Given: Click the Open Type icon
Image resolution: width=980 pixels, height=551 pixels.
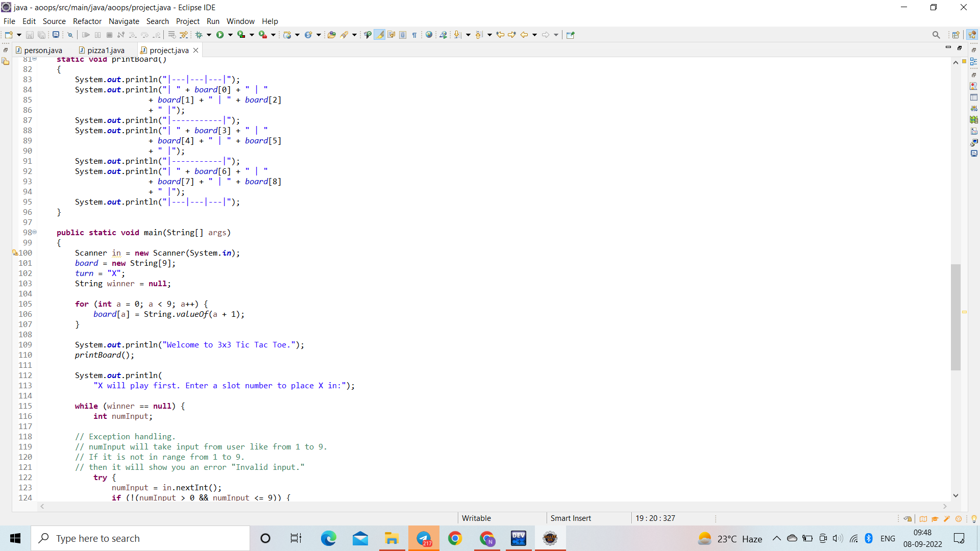Looking at the screenshot, I should (x=331, y=35).
